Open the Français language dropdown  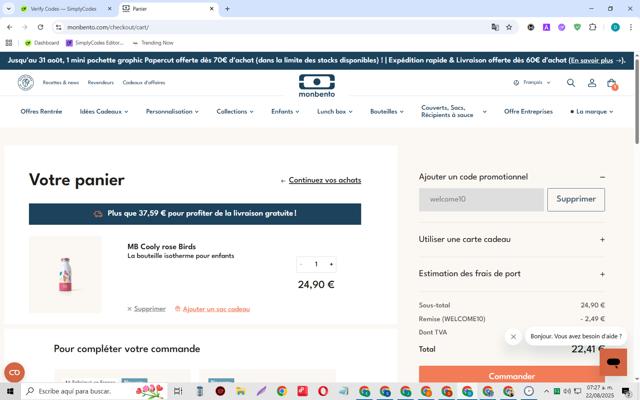pyautogui.click(x=532, y=82)
